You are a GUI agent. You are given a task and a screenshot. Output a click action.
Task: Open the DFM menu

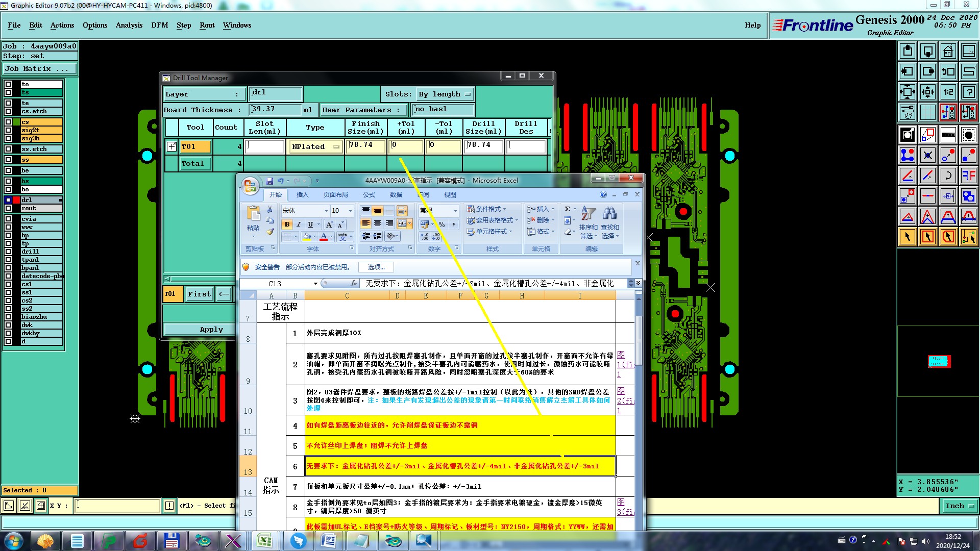click(159, 25)
